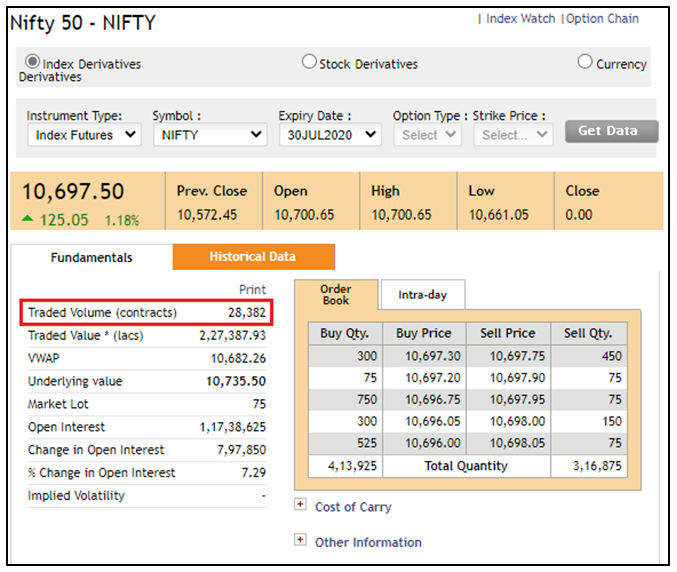Click the Sell Price column header

(508, 333)
